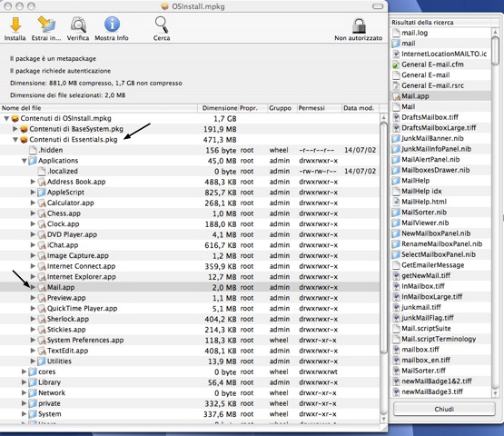
Task: Click Mail.app icon in search results
Action: [x=396, y=96]
